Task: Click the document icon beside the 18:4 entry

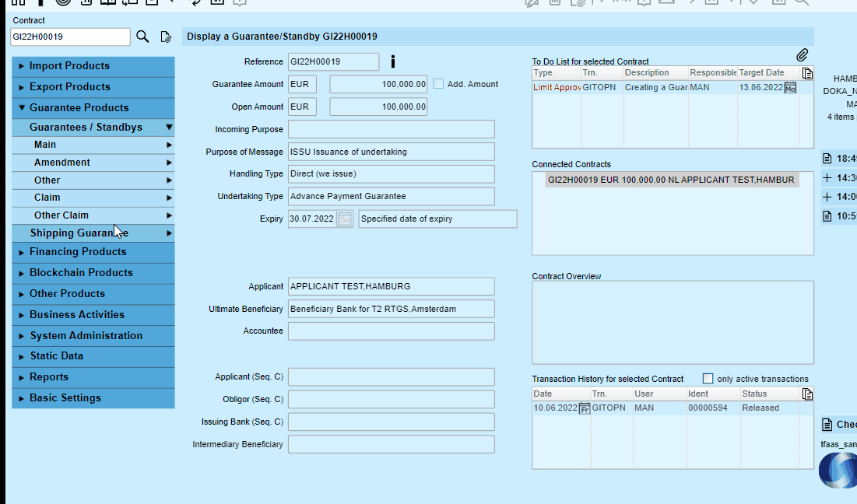Action: point(827,159)
